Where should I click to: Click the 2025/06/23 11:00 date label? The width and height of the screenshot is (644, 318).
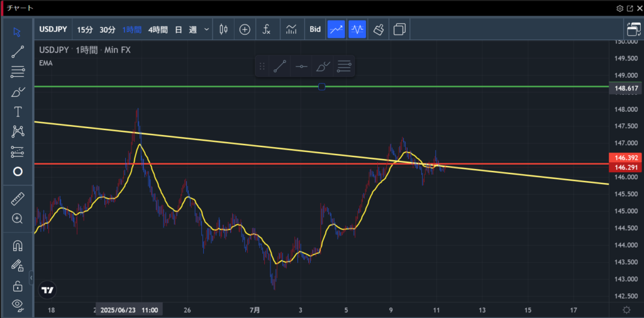pyautogui.click(x=130, y=310)
